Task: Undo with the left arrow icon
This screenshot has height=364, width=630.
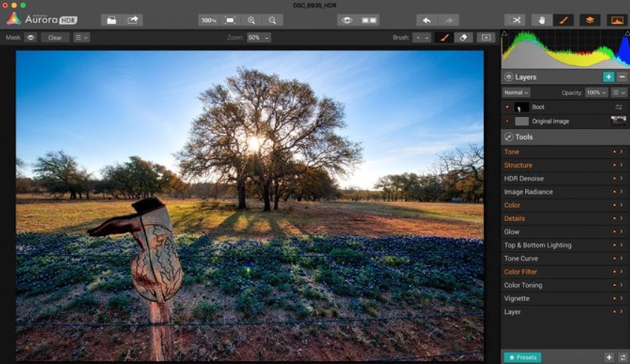Action: point(427,20)
